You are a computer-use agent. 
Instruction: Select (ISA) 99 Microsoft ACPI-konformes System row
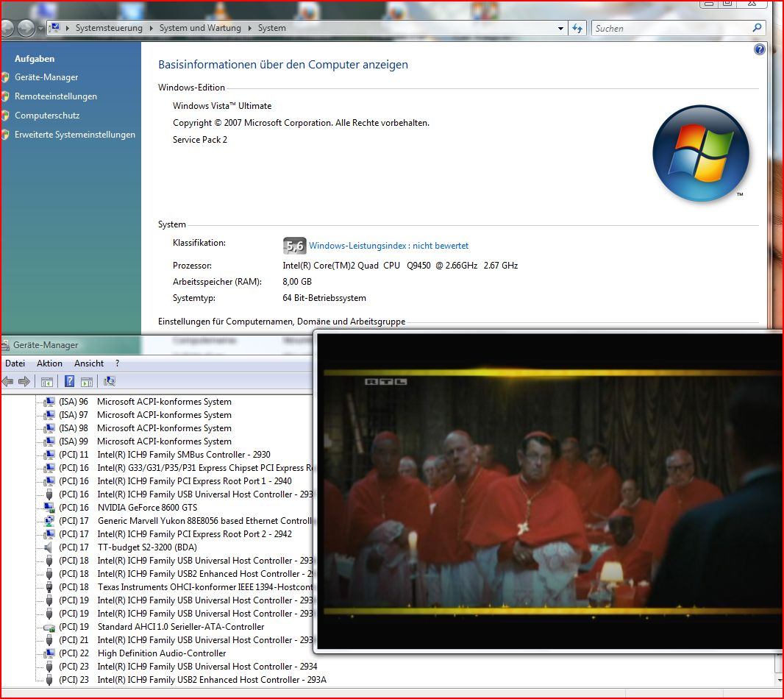[x=145, y=441]
